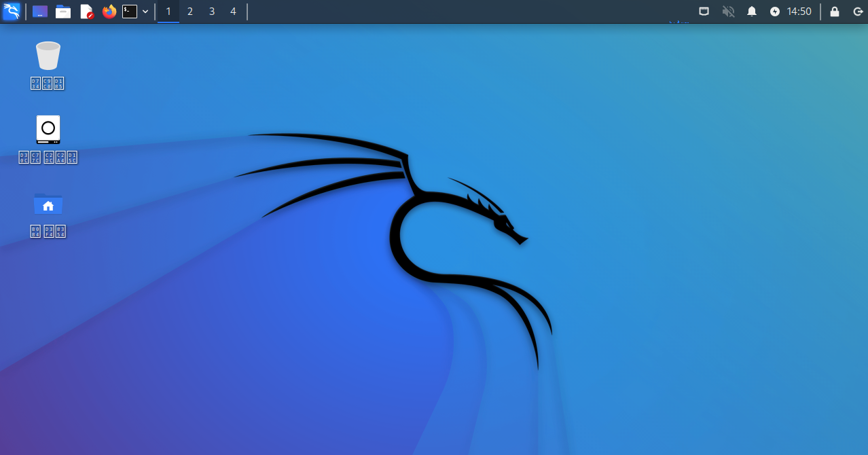Switch to workspace 4
The image size is (868, 455).
[x=233, y=12]
